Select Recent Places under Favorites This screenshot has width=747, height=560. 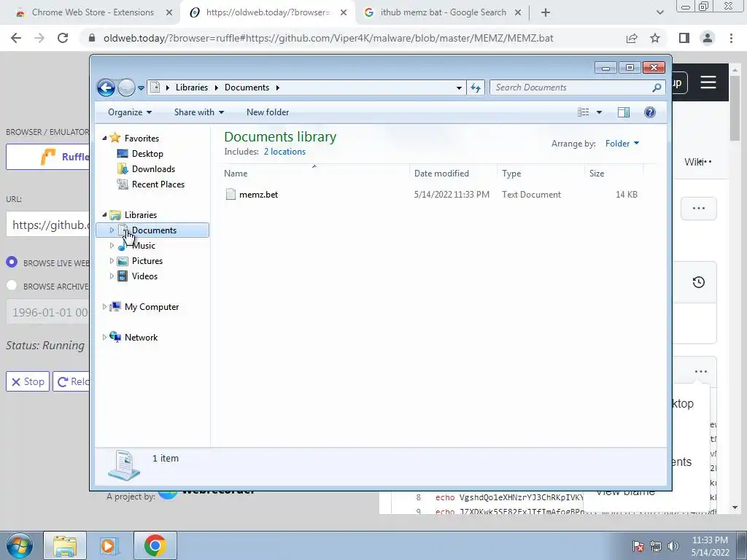[158, 184]
